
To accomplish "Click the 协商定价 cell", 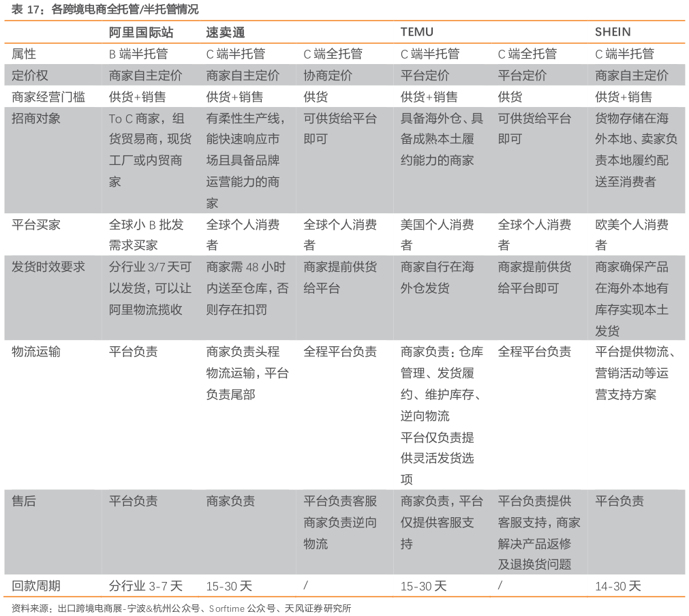I will click(x=328, y=75).
